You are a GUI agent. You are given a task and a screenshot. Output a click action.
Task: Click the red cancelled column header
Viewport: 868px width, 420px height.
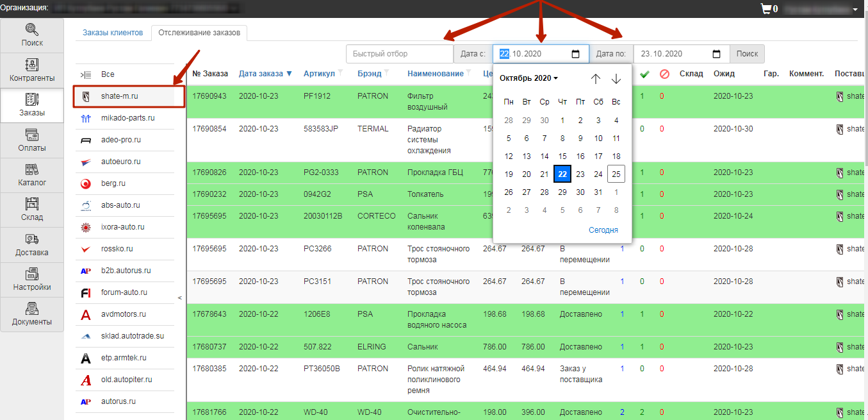(664, 74)
